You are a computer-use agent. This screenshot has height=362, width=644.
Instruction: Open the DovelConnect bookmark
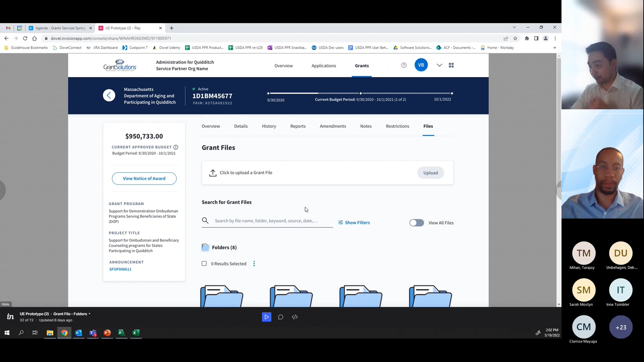pos(67,48)
